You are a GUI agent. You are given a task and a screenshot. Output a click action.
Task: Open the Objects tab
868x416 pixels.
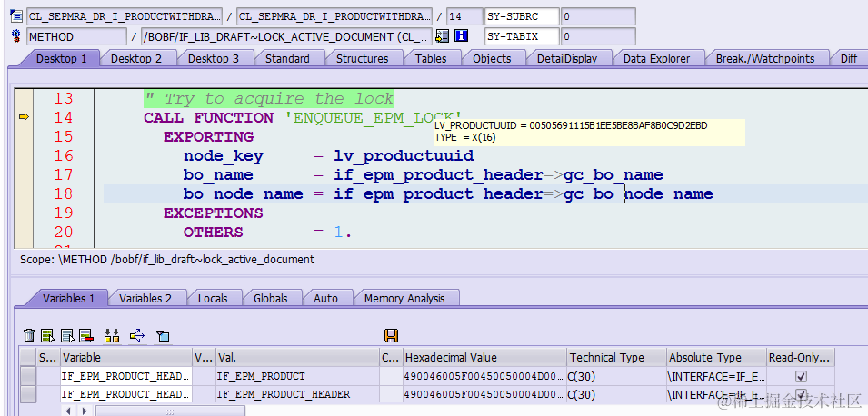(x=492, y=58)
